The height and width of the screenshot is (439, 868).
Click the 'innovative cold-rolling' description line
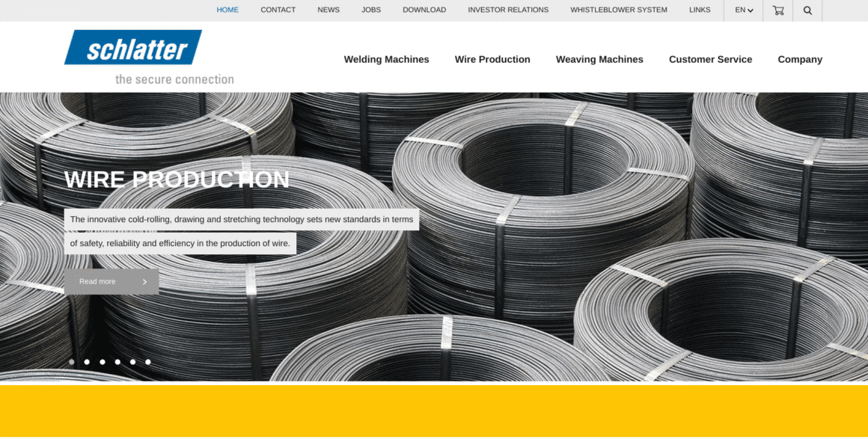tap(242, 219)
